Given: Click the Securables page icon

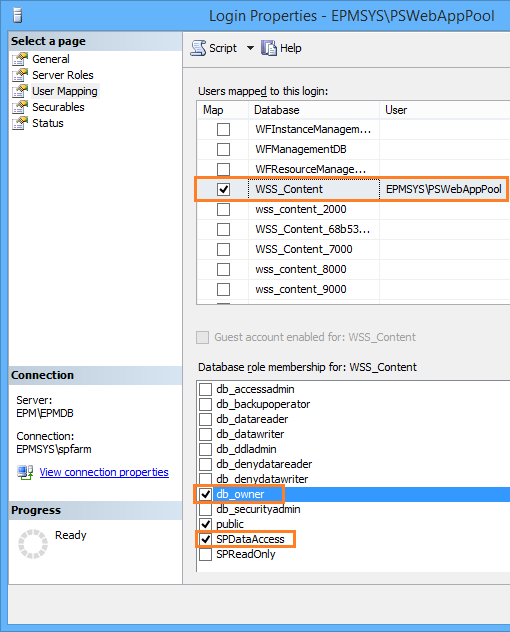Looking at the screenshot, I should pos(20,107).
